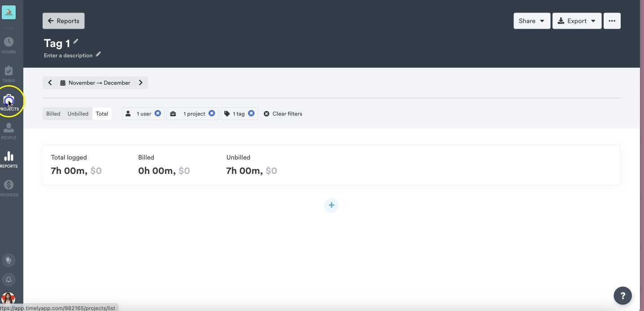The image size is (644, 311).
Task: Click the calendar icon beside the date range
Action: point(62,82)
